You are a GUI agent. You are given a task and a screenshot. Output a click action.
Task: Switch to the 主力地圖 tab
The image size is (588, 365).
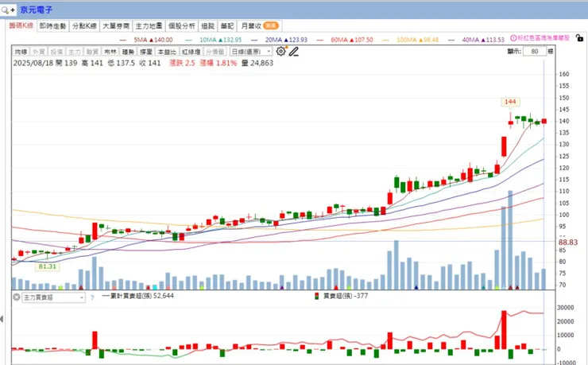149,26
